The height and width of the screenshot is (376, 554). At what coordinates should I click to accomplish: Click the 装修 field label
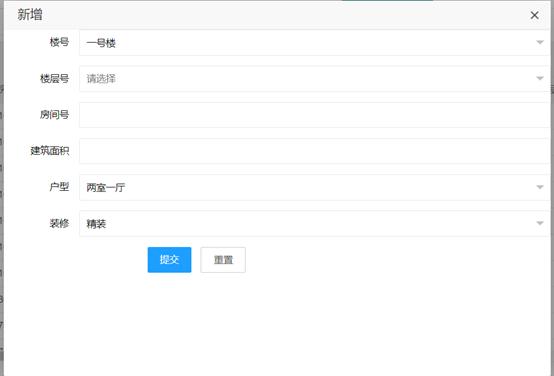point(59,223)
